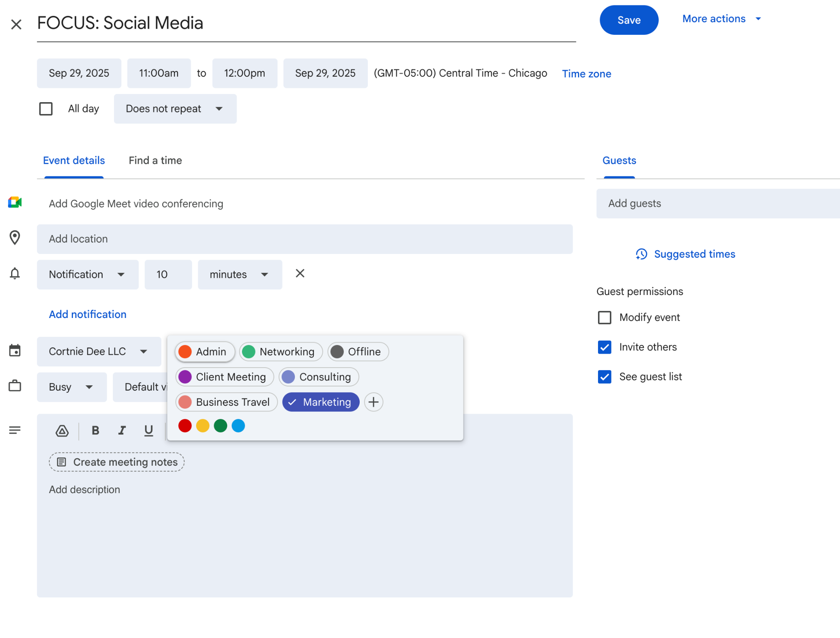Close event editor with X icon
Image resolution: width=840 pixels, height=638 pixels.
(x=16, y=25)
